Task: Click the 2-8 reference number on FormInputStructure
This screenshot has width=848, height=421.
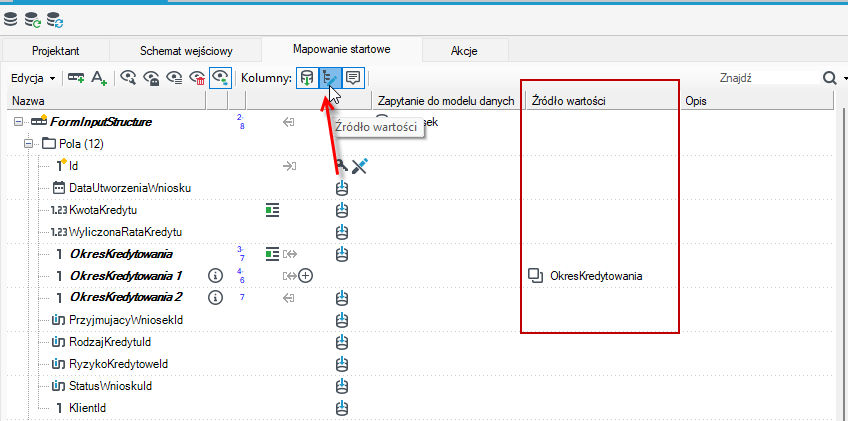Action: [x=241, y=123]
